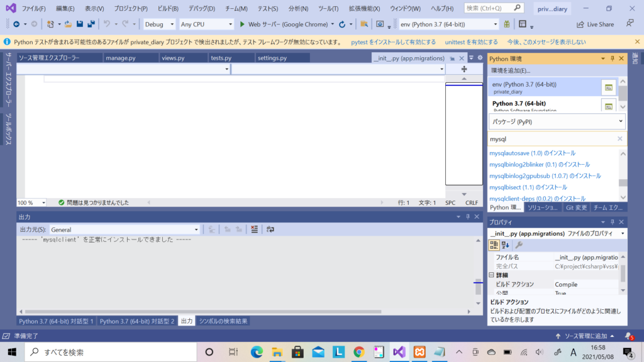The width and height of the screenshot is (644, 362).
Task: Click the Live Share button
Action: [x=595, y=25]
